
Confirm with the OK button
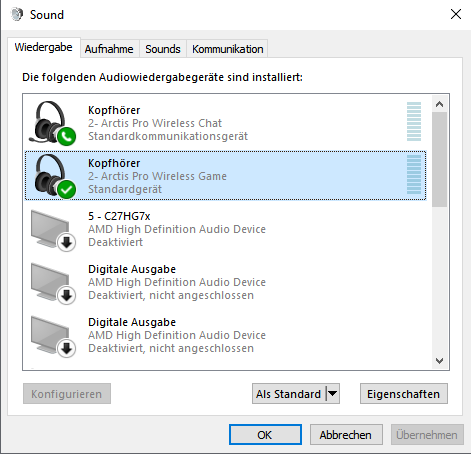tap(265, 435)
